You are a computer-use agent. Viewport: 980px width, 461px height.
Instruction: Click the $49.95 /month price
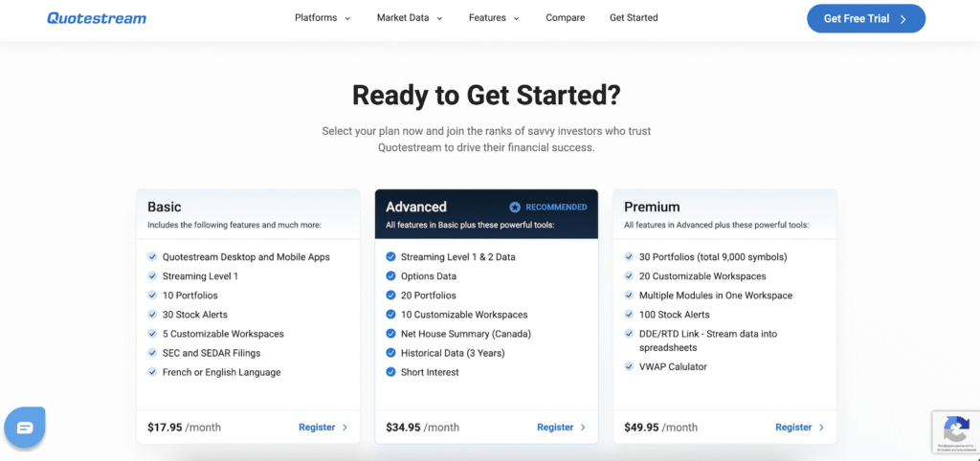[x=660, y=428]
